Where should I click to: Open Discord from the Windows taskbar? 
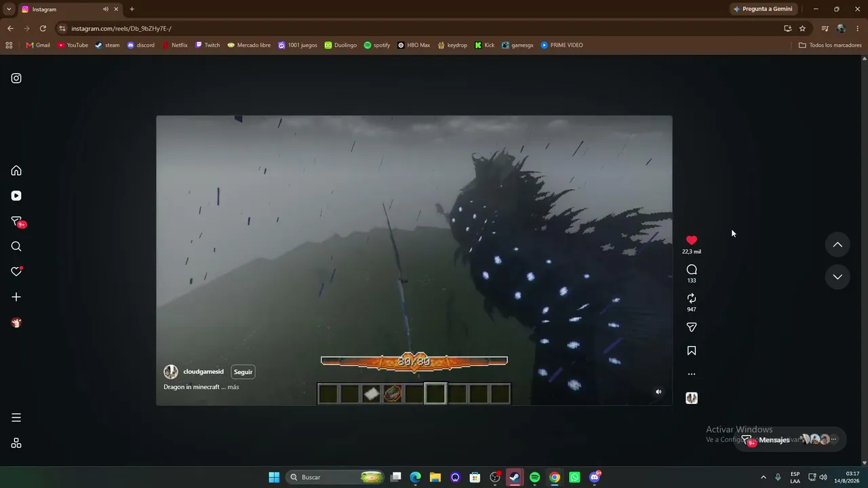click(x=595, y=477)
